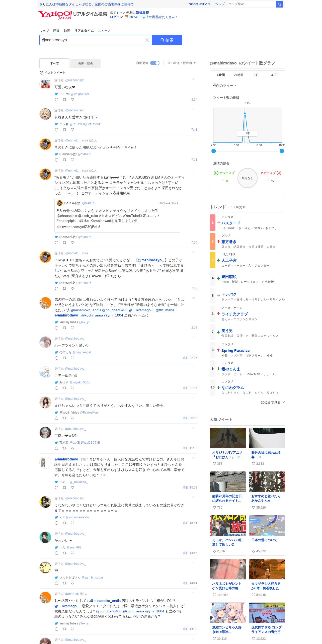Retweet the 可愛いなぁ tweet

click(x=64, y=100)
